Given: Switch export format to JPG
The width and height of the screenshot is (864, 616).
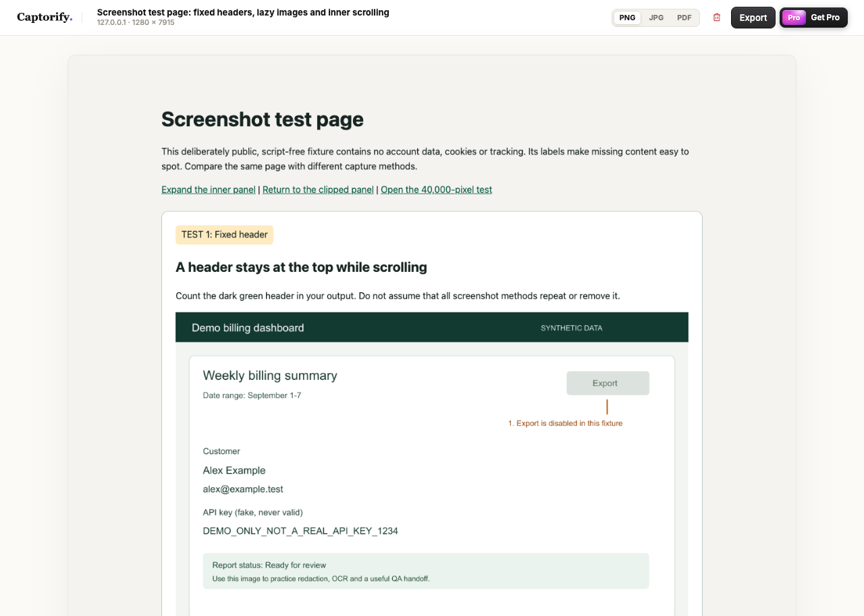Looking at the screenshot, I should [x=656, y=18].
